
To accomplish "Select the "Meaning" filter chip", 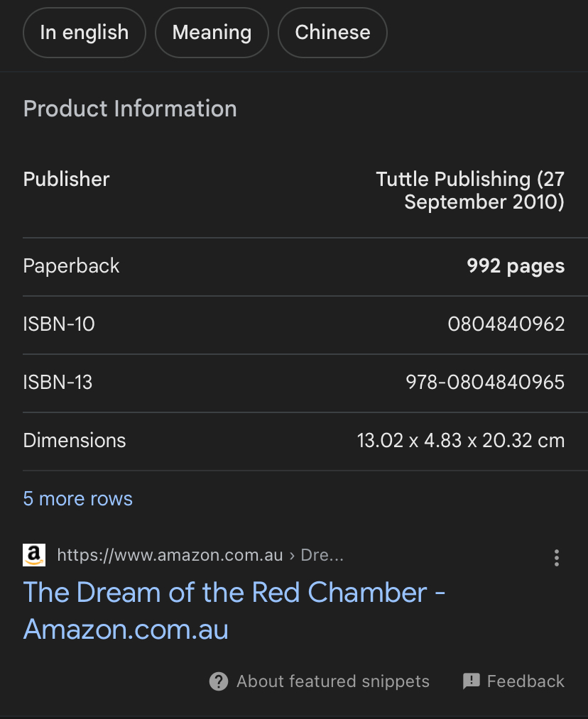I will [212, 33].
